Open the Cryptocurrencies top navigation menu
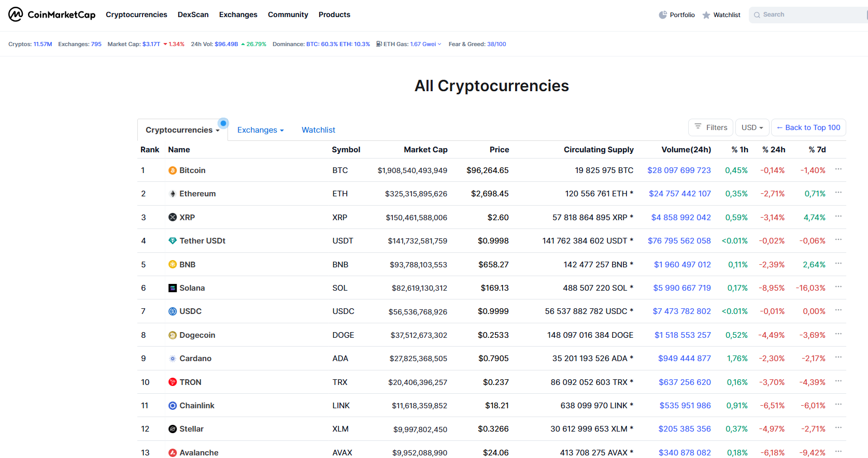This screenshot has width=868, height=458. click(x=136, y=15)
